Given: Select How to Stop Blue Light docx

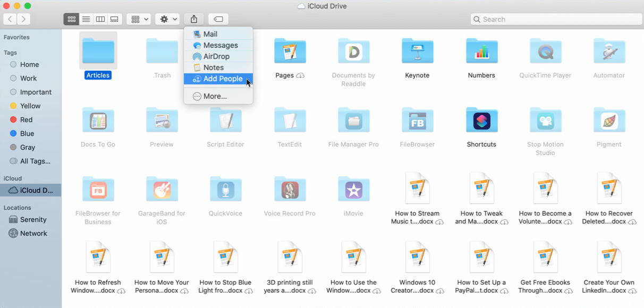Looking at the screenshot, I should click(x=226, y=257).
